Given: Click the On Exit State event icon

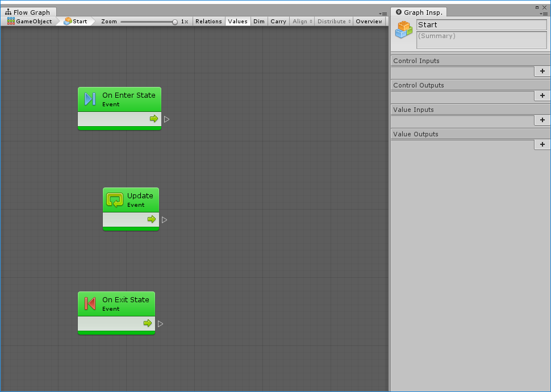Looking at the screenshot, I should point(90,304).
